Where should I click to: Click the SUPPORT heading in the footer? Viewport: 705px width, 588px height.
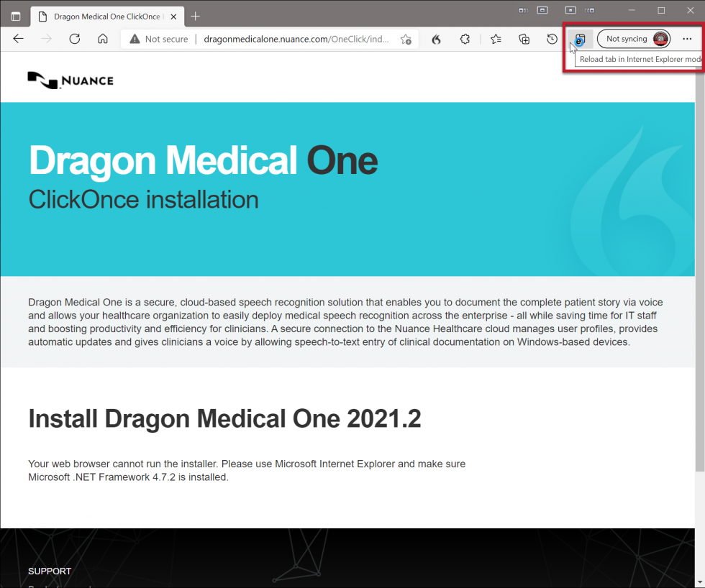coord(49,571)
